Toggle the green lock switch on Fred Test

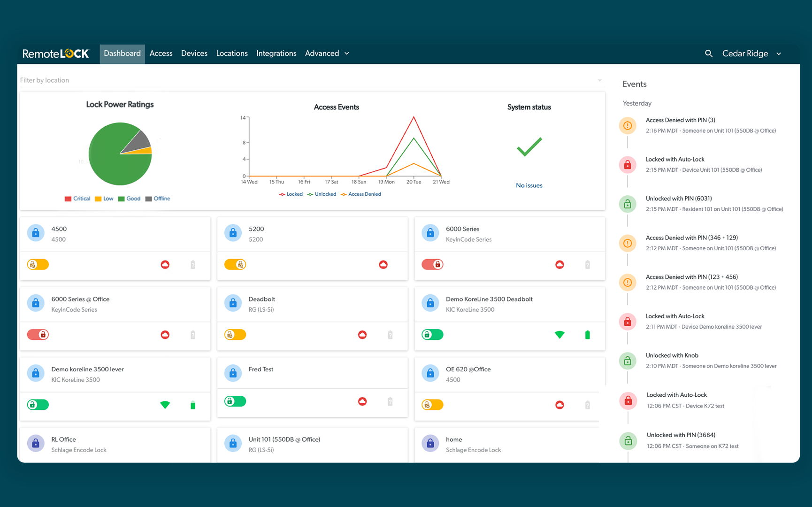pyautogui.click(x=235, y=401)
